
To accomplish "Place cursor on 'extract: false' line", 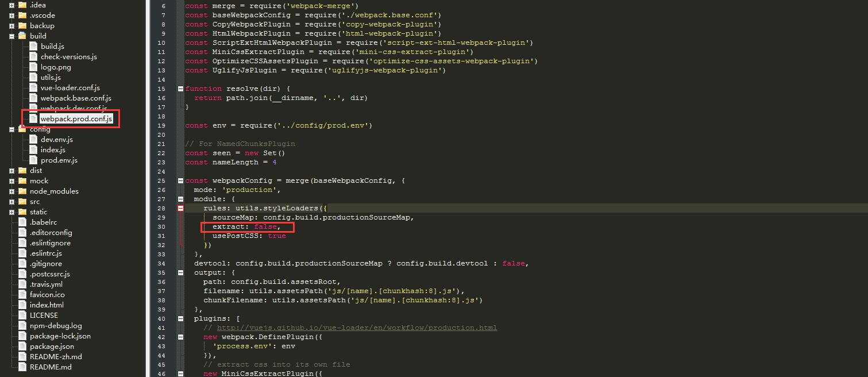I will pyautogui.click(x=247, y=226).
